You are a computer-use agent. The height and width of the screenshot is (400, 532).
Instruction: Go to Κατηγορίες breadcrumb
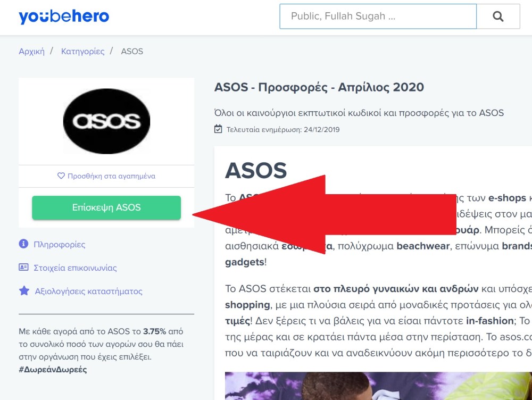(x=83, y=52)
